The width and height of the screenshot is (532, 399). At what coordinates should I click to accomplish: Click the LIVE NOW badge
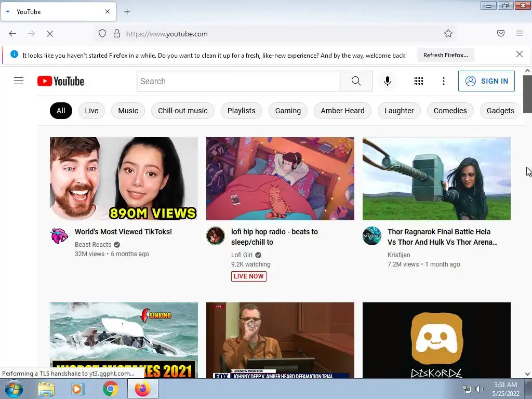tap(249, 276)
